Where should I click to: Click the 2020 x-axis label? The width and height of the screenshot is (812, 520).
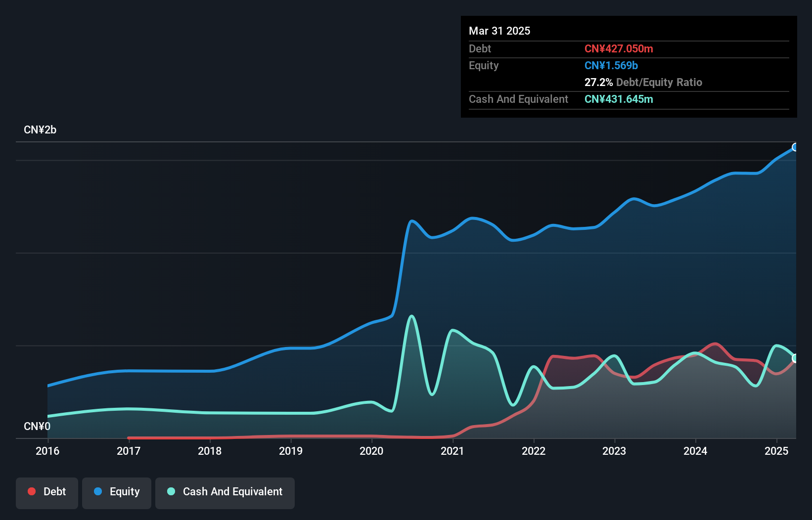click(371, 451)
